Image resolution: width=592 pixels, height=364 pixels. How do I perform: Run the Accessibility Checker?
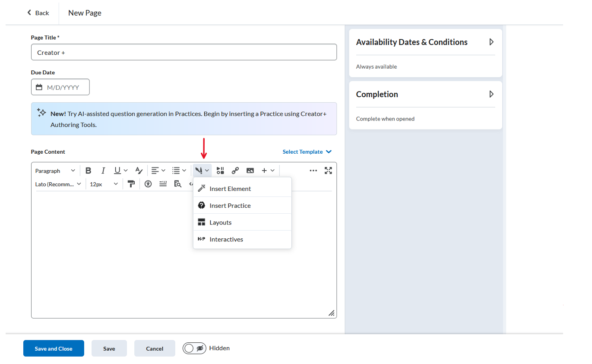click(148, 184)
